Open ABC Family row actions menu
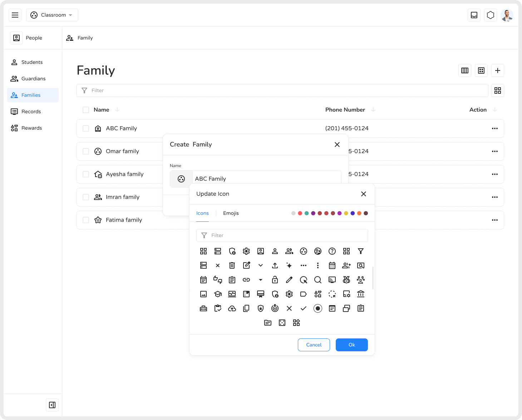This screenshot has width=522, height=420. tap(495, 128)
